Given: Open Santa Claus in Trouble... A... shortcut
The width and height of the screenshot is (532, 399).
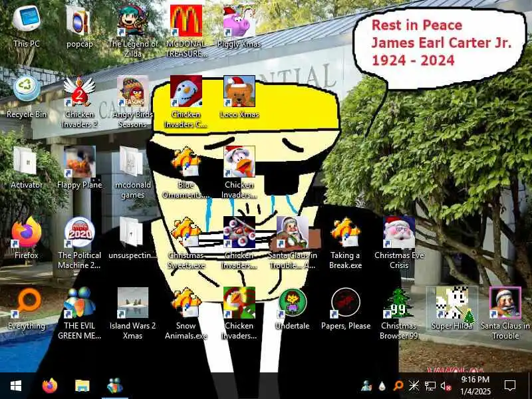Looking at the screenshot, I should (x=293, y=243).
